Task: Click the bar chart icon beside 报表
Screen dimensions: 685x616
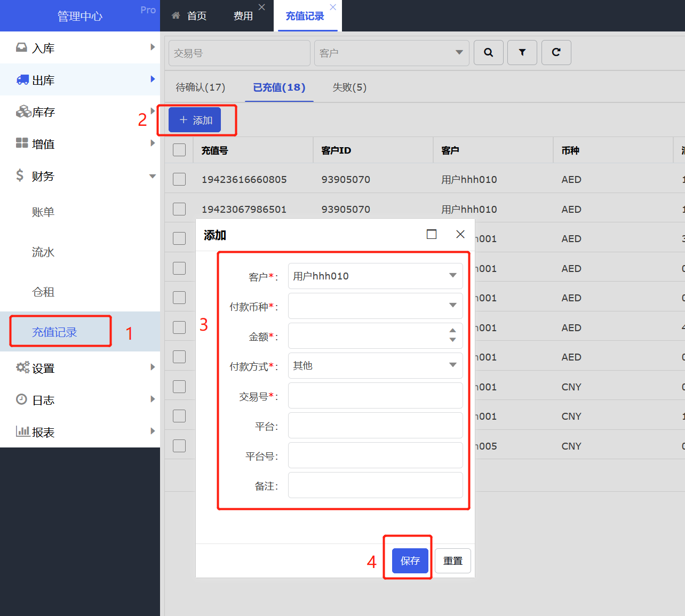Action: tap(23, 431)
